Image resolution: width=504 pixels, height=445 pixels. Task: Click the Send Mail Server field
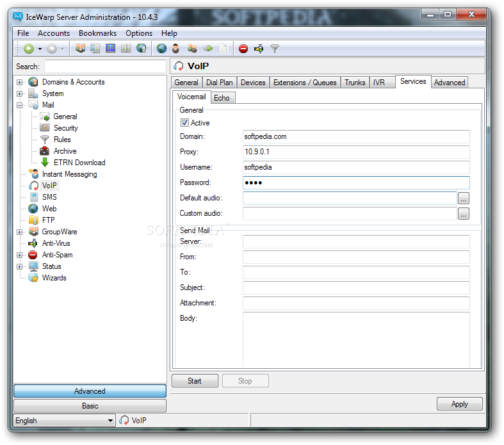[x=356, y=241]
